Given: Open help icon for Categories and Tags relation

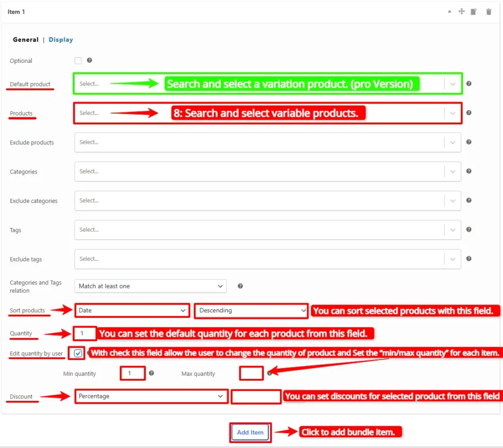Looking at the screenshot, I should [x=240, y=286].
